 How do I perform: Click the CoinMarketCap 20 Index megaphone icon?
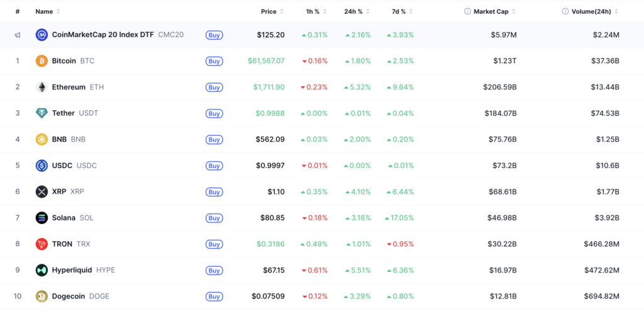pos(18,35)
